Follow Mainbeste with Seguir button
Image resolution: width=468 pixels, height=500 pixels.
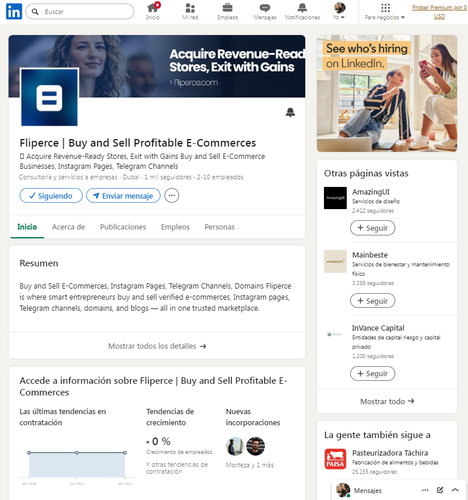click(x=373, y=301)
